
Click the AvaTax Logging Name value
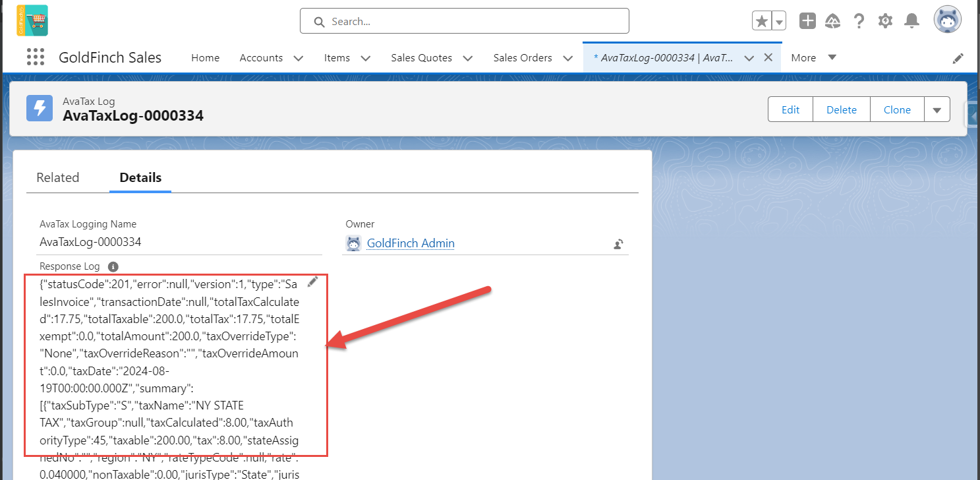(90, 242)
